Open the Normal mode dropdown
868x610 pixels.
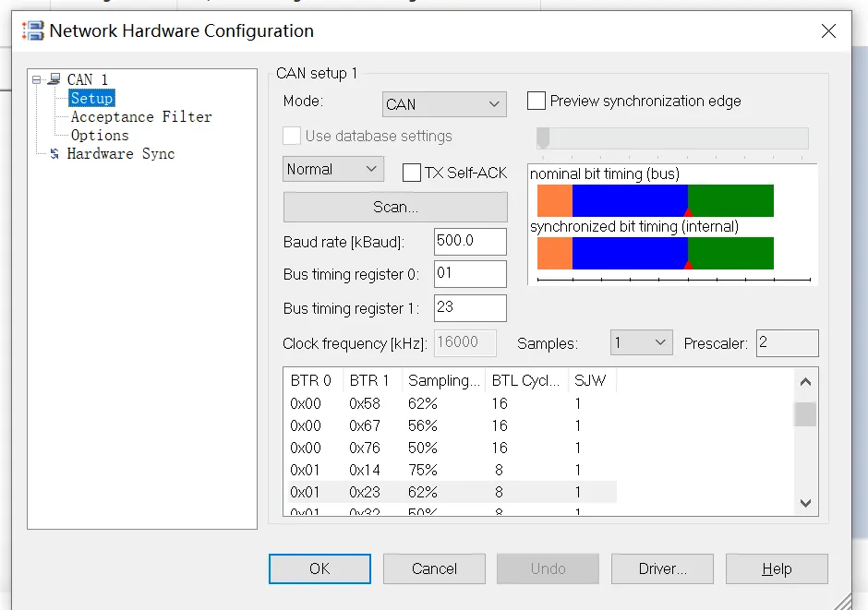[333, 169]
